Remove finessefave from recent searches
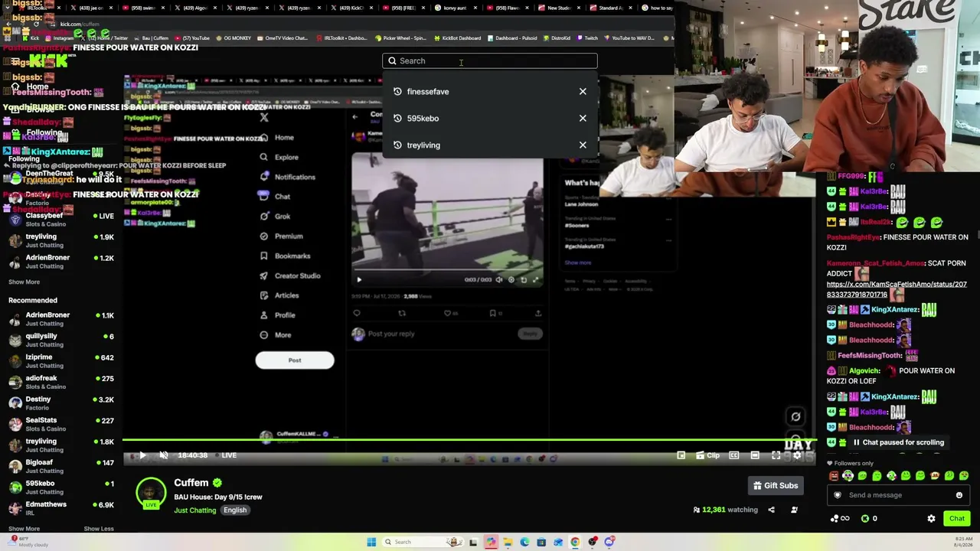980x551 pixels. click(583, 92)
